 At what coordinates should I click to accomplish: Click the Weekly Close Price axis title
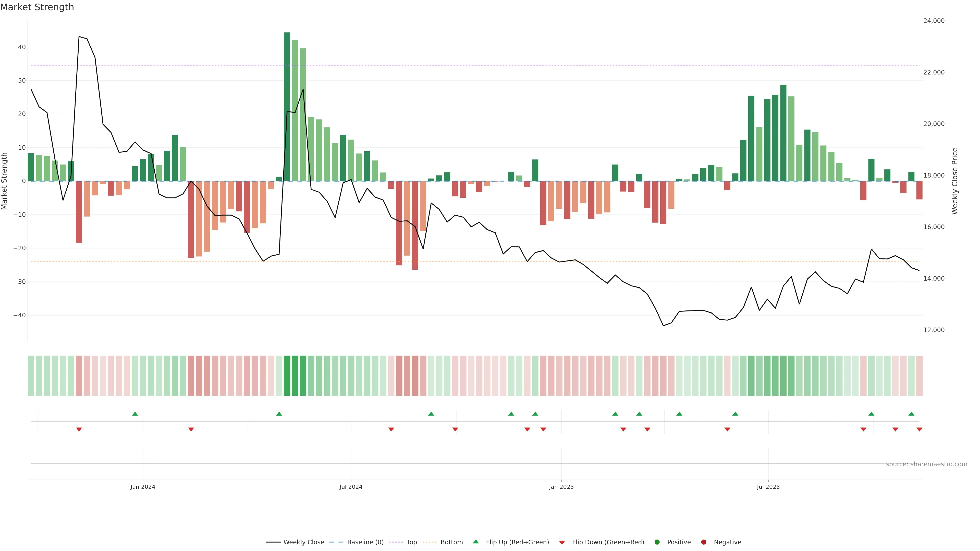coord(954,181)
